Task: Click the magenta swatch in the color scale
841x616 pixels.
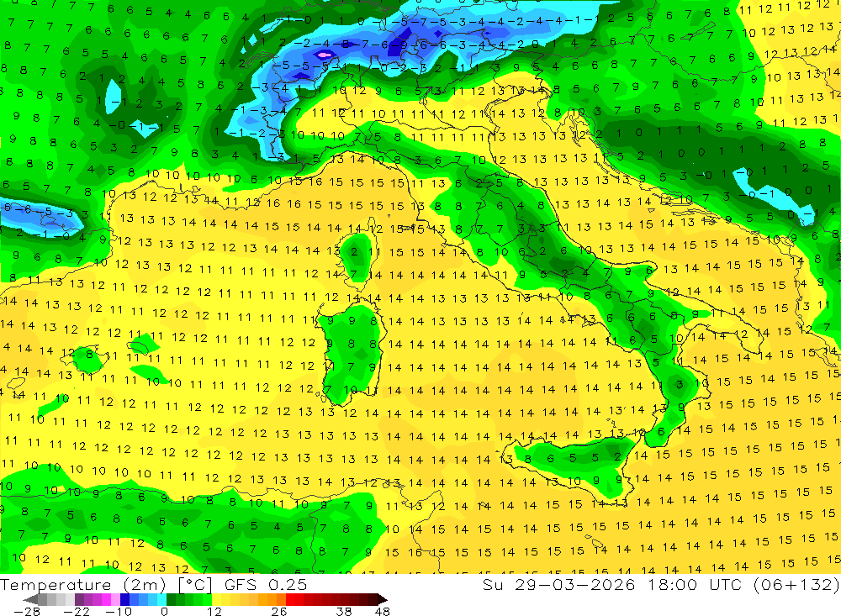Action: 106,599
